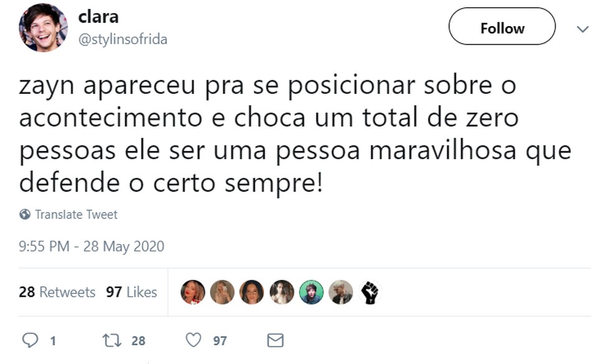613x364 pixels.
Task: Open the mirror-selfie liker avatar
Action: [222, 292]
